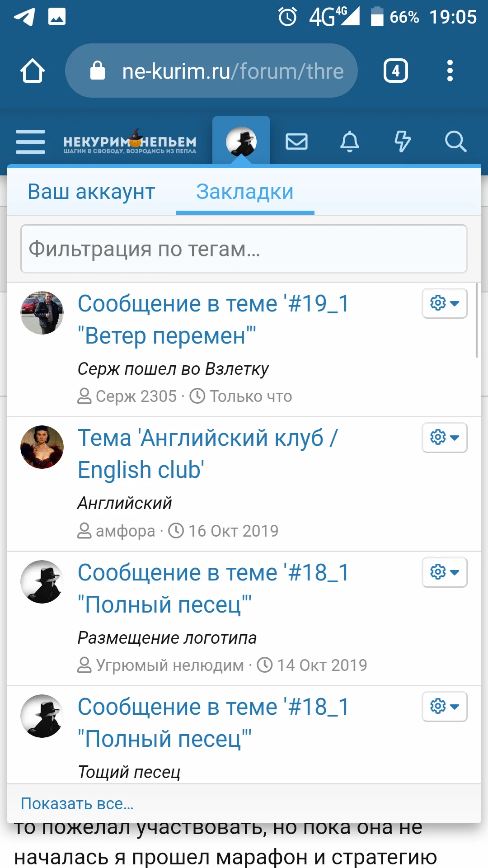Switch to the 'Ваш аккаунт' tab
This screenshot has height=868, width=488.
92,192
